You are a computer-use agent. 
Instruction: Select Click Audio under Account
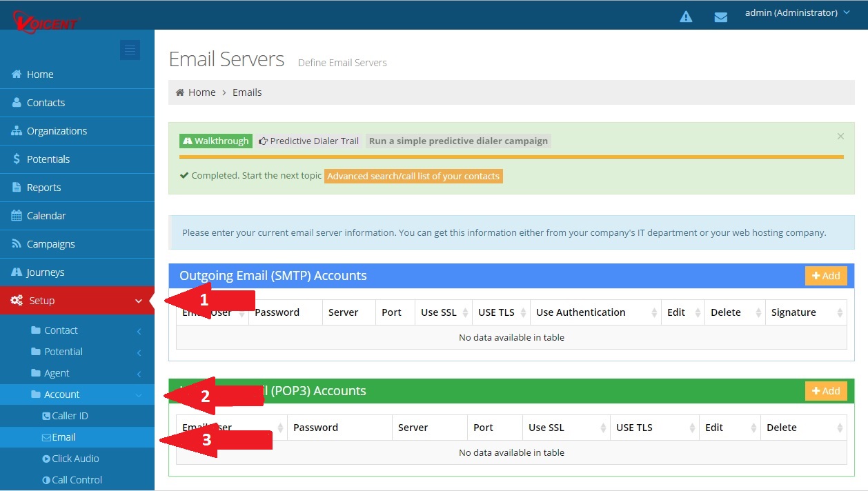click(76, 458)
